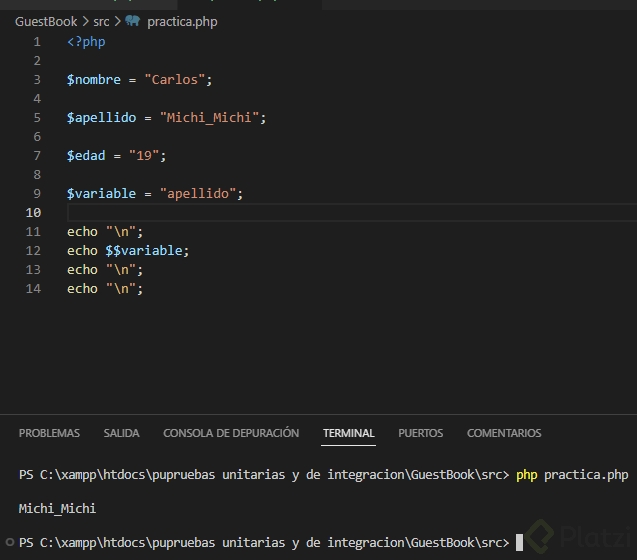Expand the chevron after GuestBook in breadcrumb
Screen dimensions: 637x560
pos(85,21)
